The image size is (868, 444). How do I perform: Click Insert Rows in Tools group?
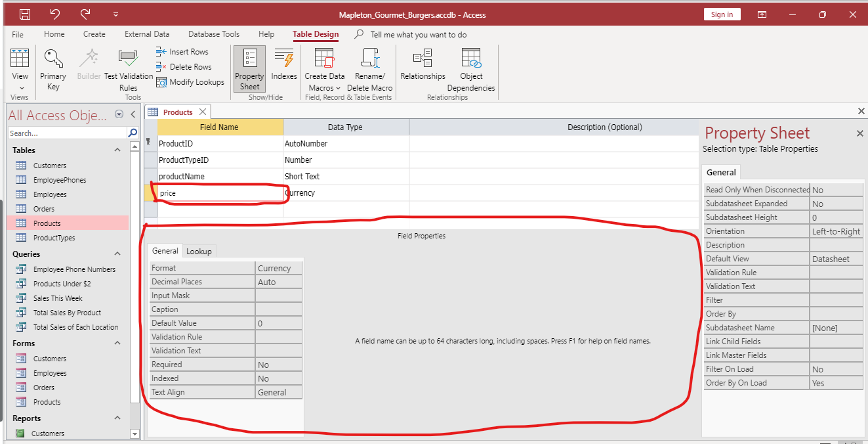pos(182,52)
